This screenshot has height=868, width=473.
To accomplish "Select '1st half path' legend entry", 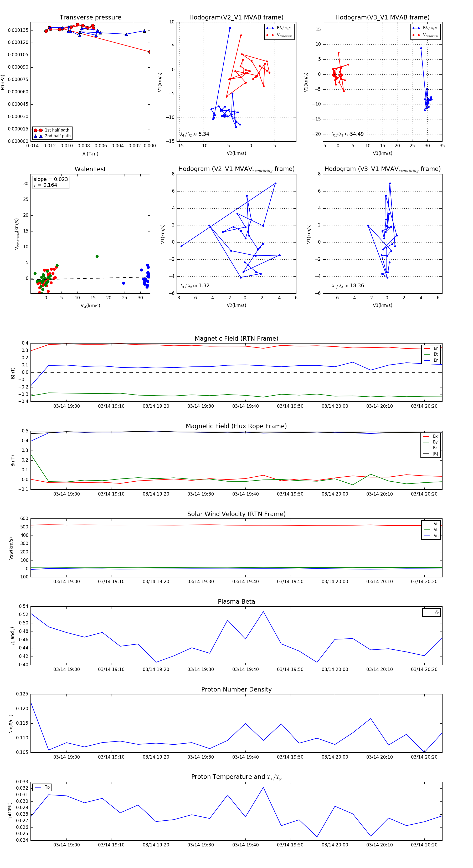I will (53, 130).
